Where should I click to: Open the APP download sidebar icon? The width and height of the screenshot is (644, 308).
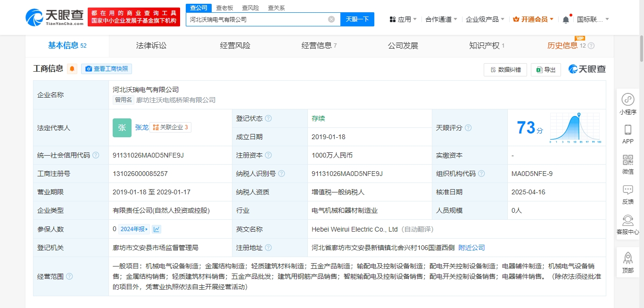(x=628, y=134)
